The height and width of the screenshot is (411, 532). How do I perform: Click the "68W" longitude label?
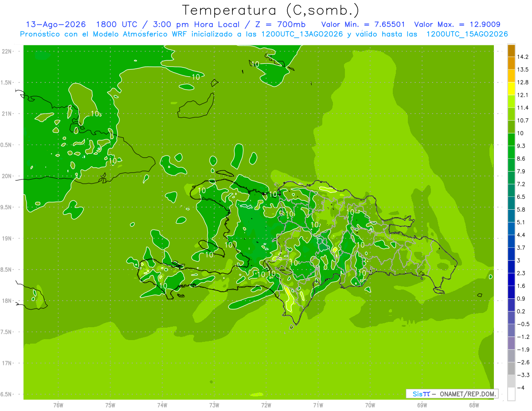(x=474, y=405)
